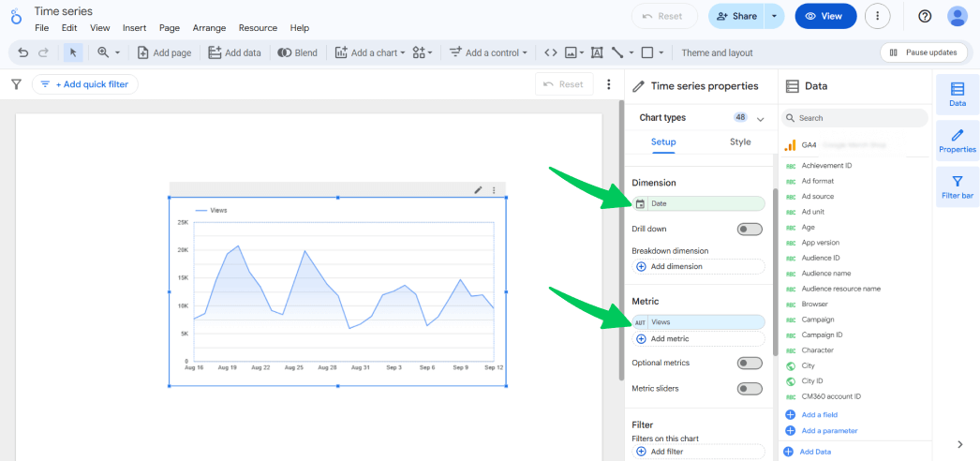Click the Pause updates button
980x461 pixels.
pyautogui.click(x=923, y=52)
